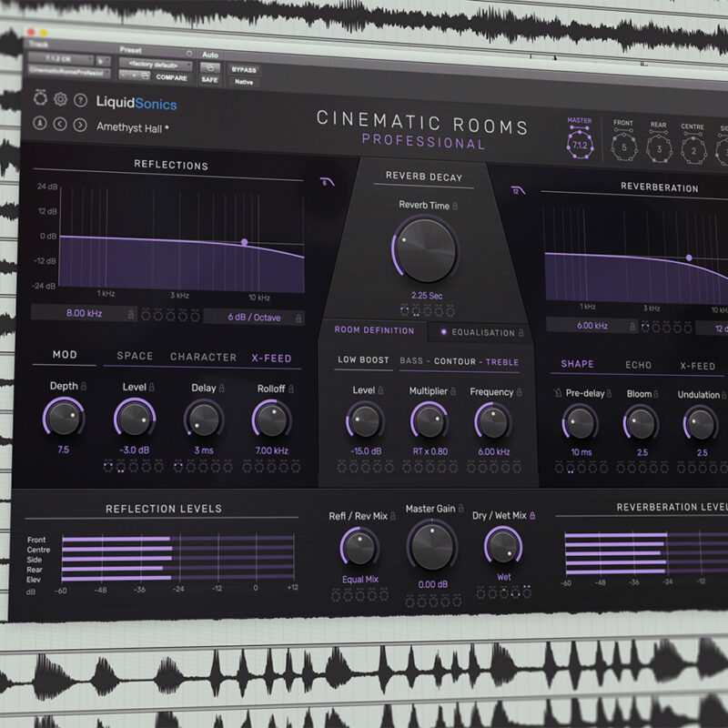The image size is (728, 728).
Task: Click the lock next to Frequency
Action: tap(519, 392)
